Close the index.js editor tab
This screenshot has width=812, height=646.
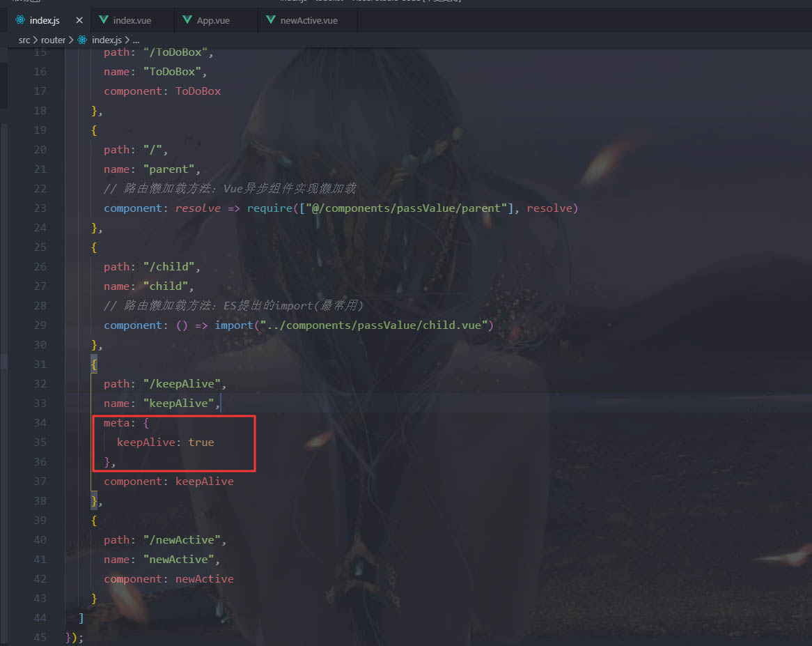pyautogui.click(x=79, y=20)
